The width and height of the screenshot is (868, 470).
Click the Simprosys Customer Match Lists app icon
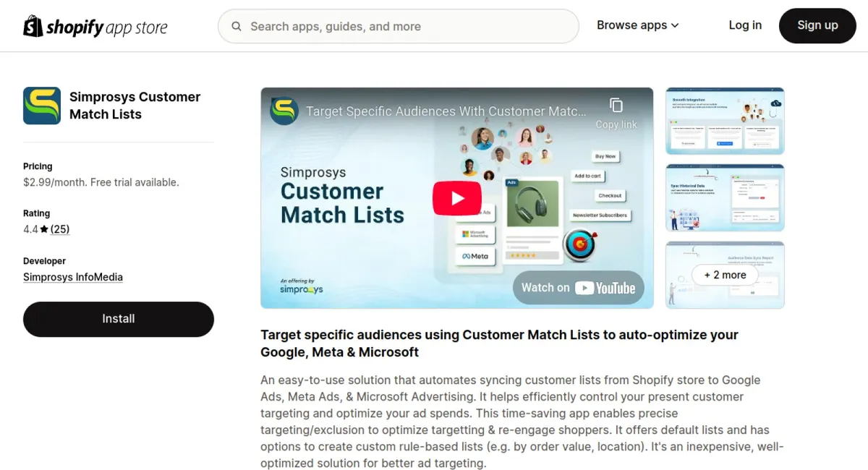(x=42, y=106)
